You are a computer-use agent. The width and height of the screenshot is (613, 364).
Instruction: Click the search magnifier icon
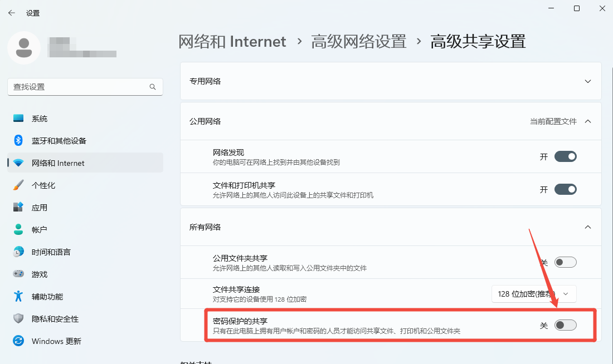[153, 87]
